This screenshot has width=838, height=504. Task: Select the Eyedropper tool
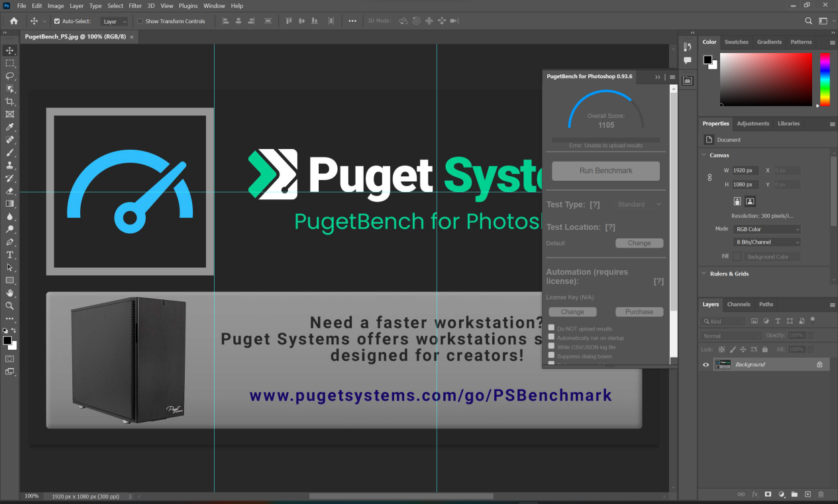10,127
